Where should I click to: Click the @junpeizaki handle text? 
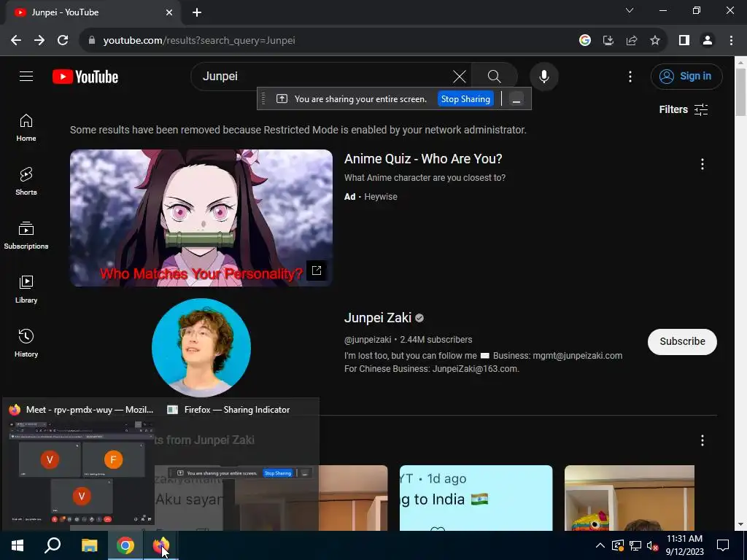pos(368,340)
